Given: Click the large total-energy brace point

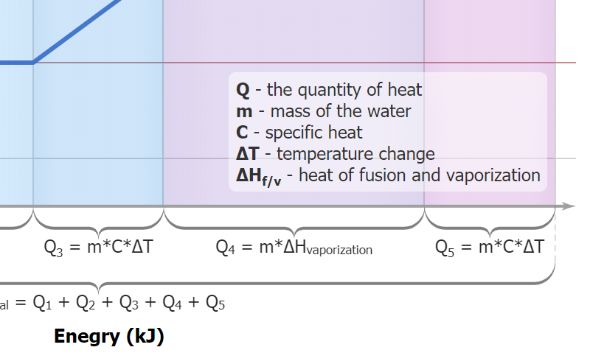Looking at the screenshot, I should [98, 285].
